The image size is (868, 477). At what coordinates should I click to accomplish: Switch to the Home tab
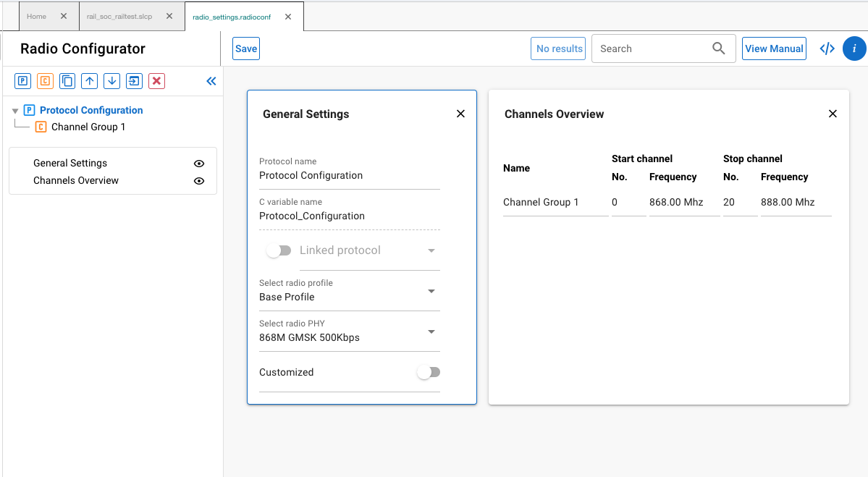(36, 17)
